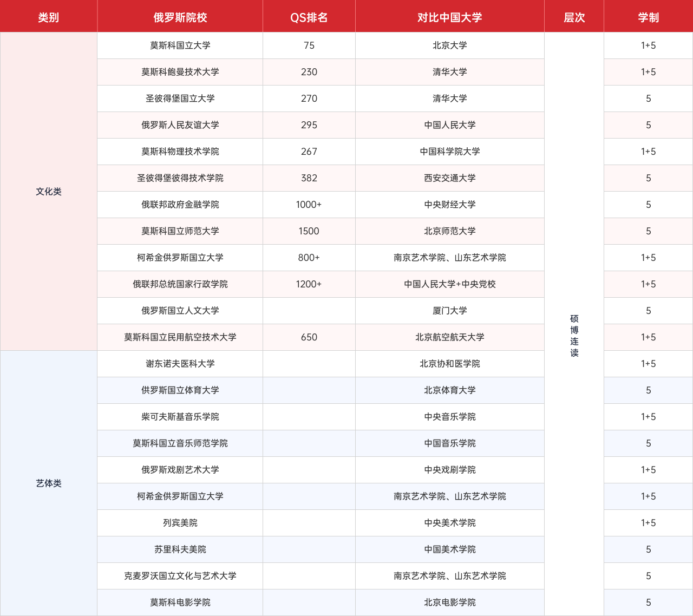Select 俄联邦总统国家行政学院 cell

point(180,284)
